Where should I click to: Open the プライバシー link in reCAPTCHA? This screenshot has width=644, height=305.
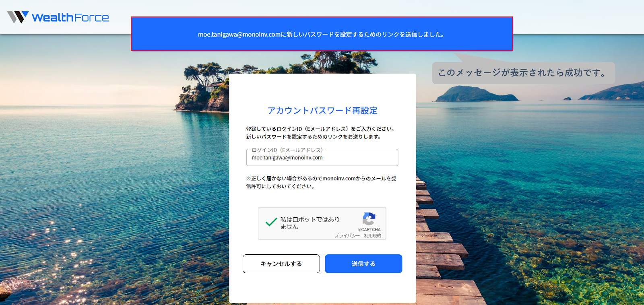click(347, 236)
